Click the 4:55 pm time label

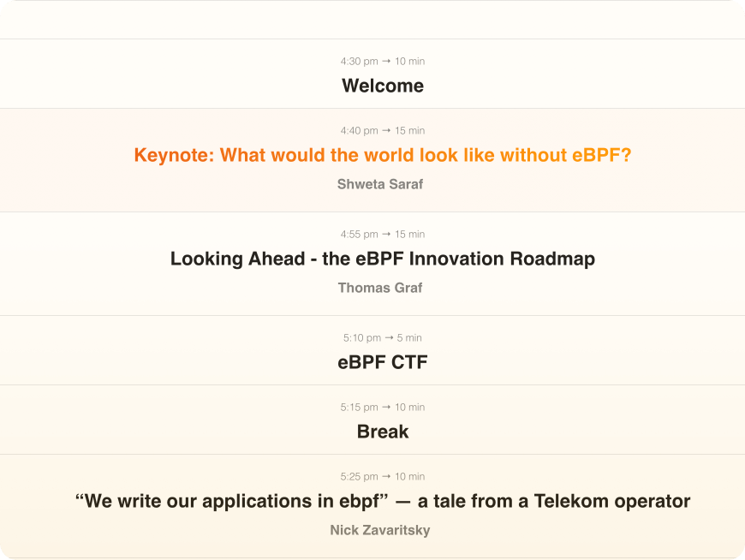tap(359, 234)
